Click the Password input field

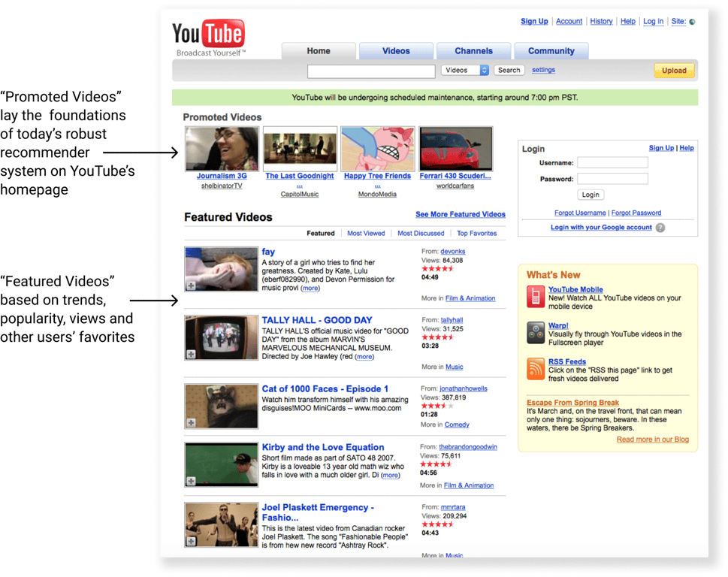[x=612, y=179]
